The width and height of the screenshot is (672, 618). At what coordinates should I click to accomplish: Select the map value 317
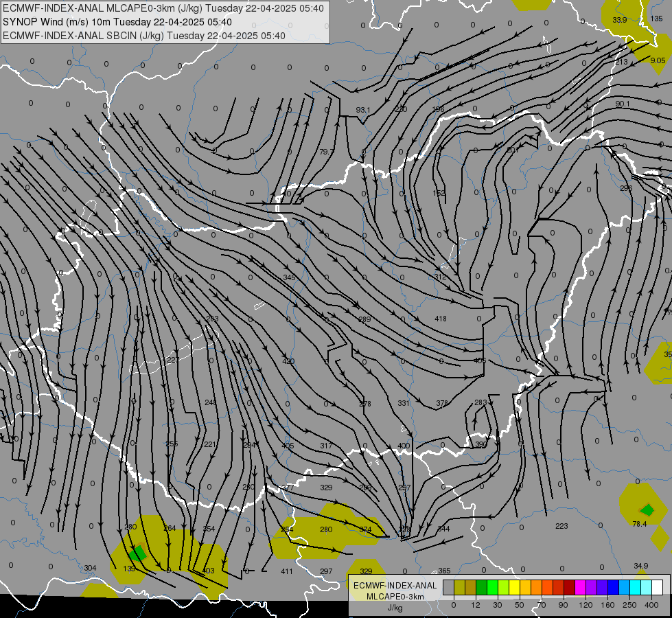click(x=326, y=446)
